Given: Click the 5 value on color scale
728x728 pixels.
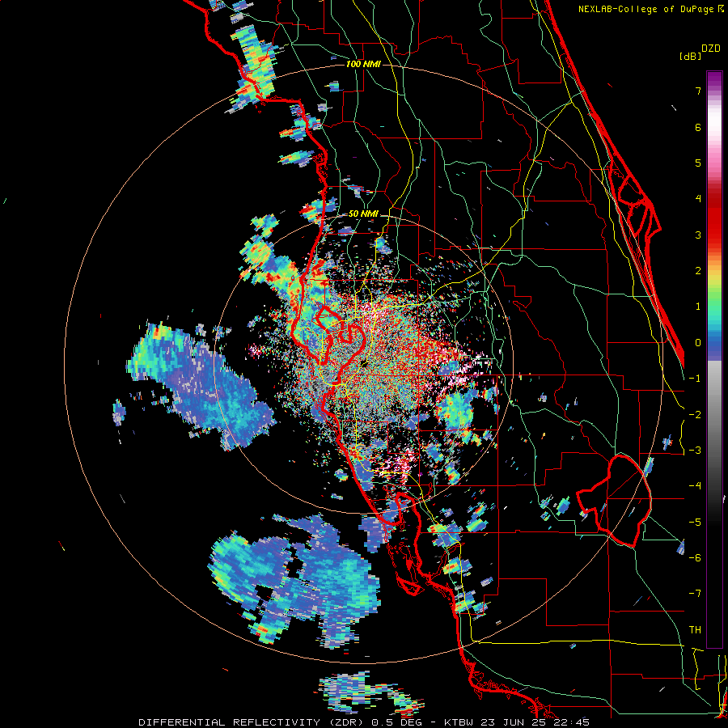Looking at the screenshot, I should pyautogui.click(x=698, y=163).
